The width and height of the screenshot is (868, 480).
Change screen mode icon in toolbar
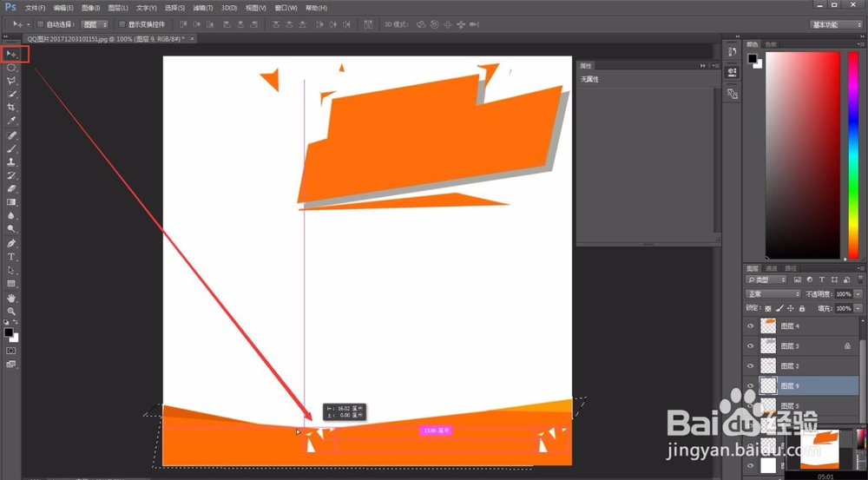point(11,365)
